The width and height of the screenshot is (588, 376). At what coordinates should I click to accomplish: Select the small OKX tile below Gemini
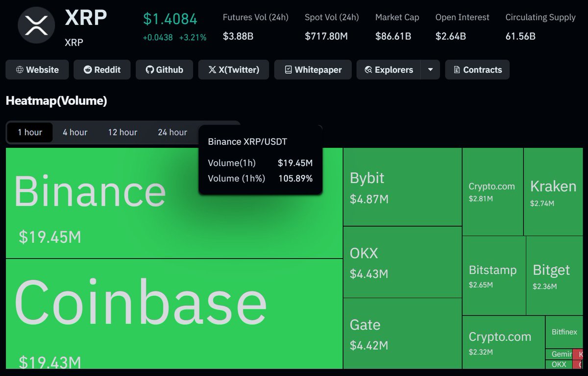[559, 364]
